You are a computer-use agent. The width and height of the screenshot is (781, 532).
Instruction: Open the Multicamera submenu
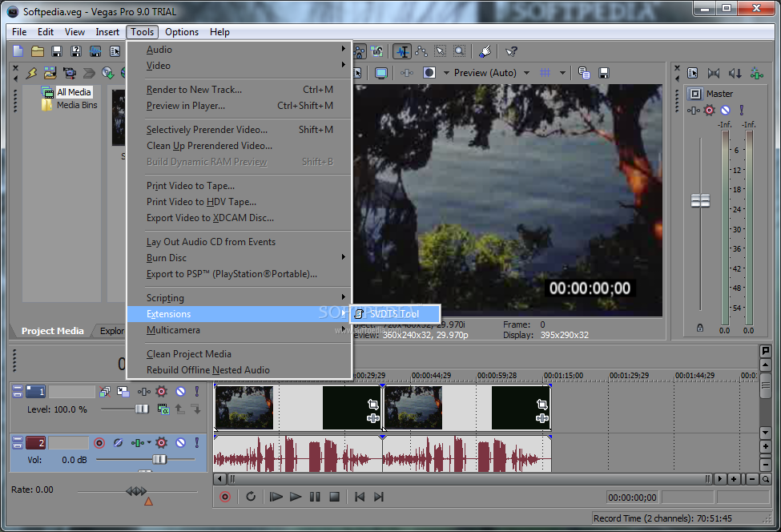pyautogui.click(x=239, y=330)
